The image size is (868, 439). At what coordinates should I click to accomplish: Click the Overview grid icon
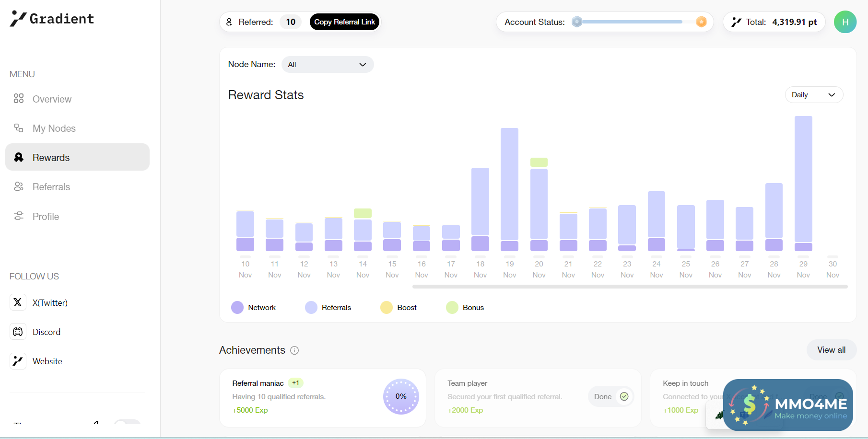[19, 98]
